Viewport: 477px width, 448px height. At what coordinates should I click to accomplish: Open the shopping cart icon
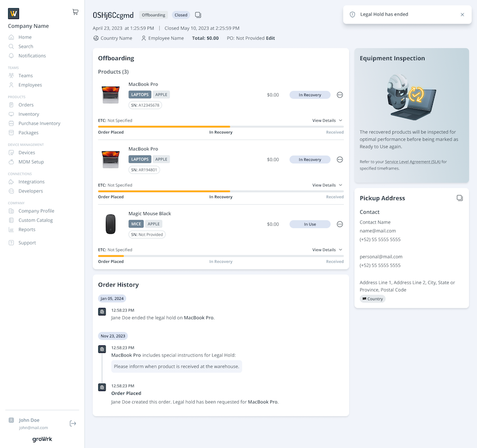coord(75,12)
